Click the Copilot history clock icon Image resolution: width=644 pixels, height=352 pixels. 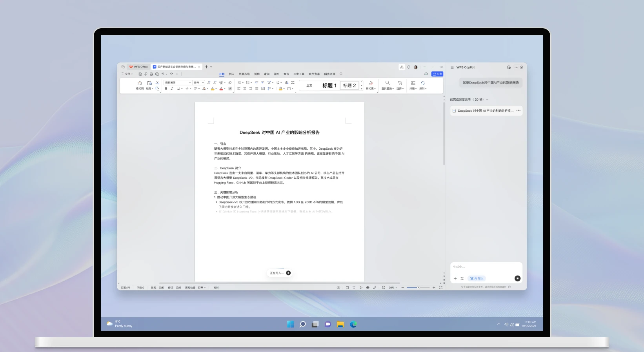509,67
